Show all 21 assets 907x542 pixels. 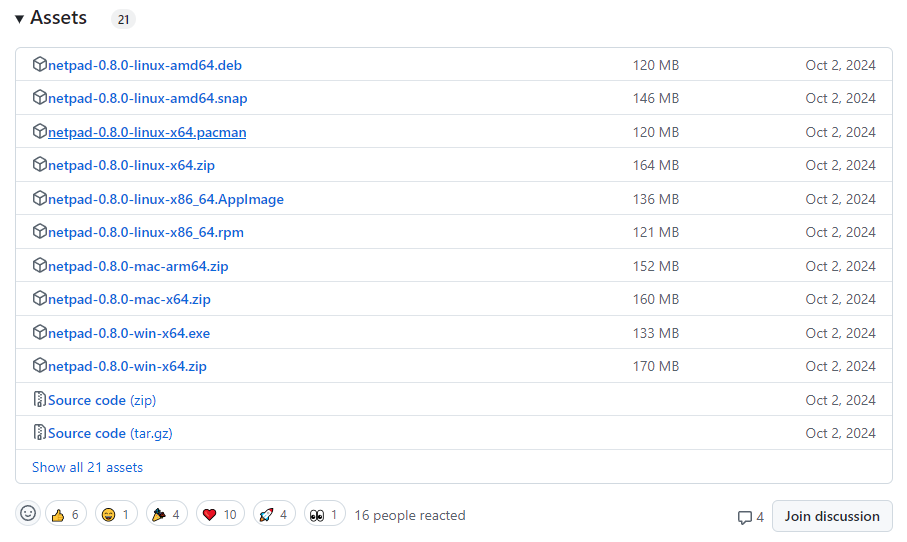pos(87,467)
